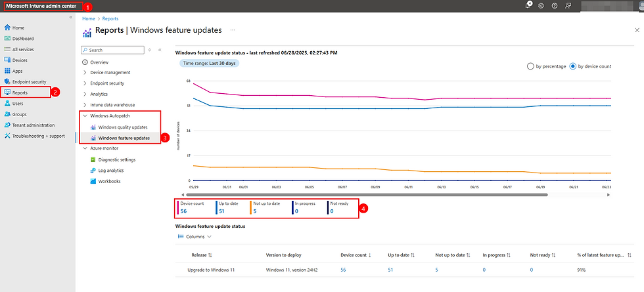The height and width of the screenshot is (292, 644).
Task: Collapse the left navigation with double chevron
Action: pos(71,17)
